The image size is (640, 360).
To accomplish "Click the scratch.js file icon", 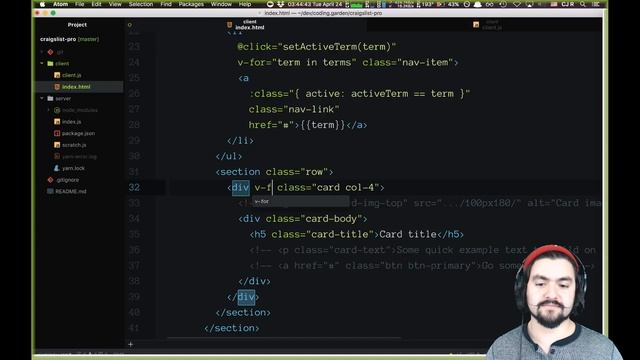I will 57,145.
